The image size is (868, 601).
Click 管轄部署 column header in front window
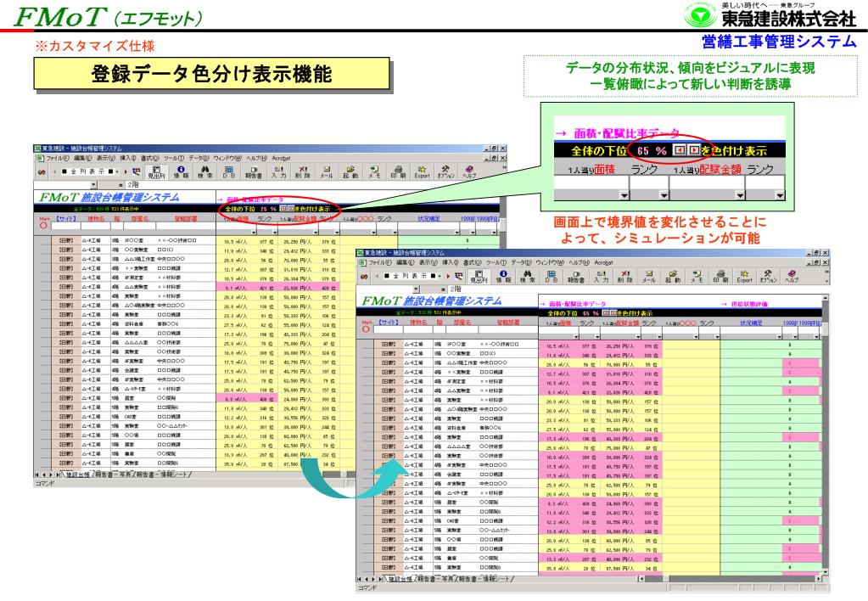(x=508, y=323)
